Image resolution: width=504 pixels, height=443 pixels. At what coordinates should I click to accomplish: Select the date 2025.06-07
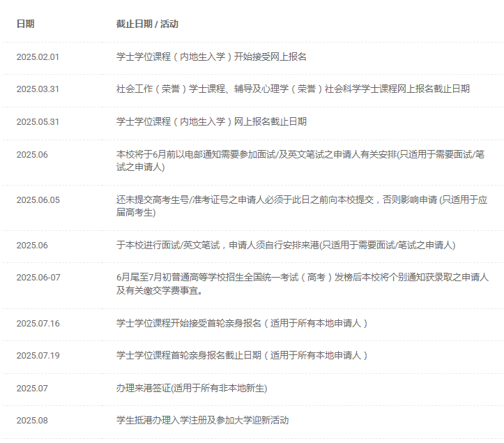(38, 278)
